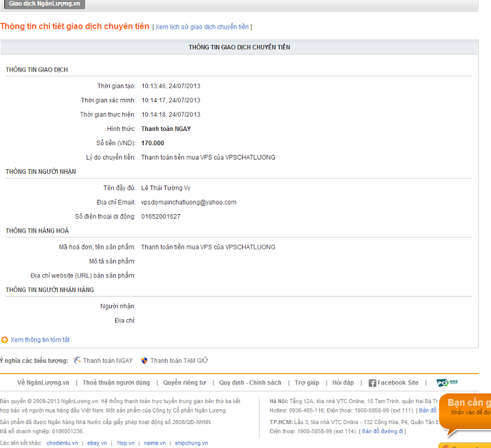Select recipient name Lê Thái Tường Vy
The width and height of the screenshot is (491, 448).
click(166, 188)
